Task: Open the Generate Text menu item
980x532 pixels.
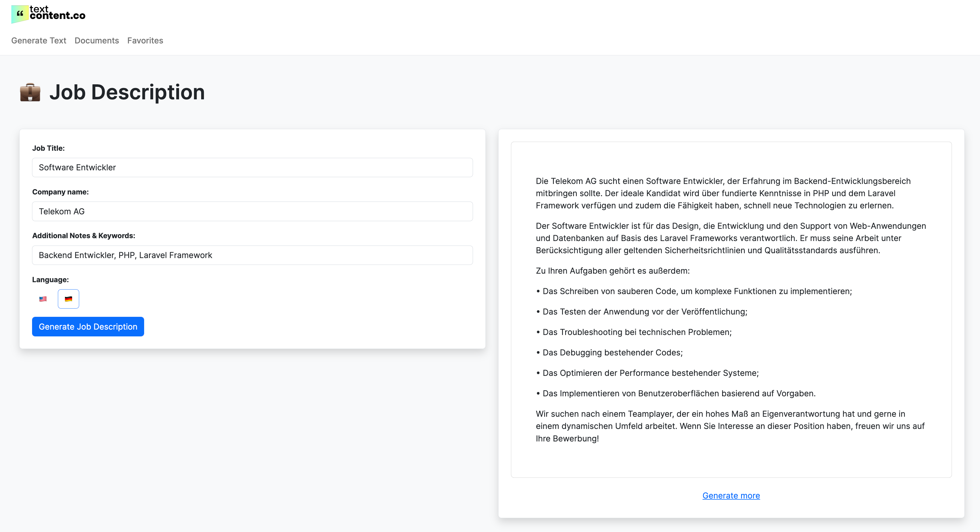Action: coord(38,40)
